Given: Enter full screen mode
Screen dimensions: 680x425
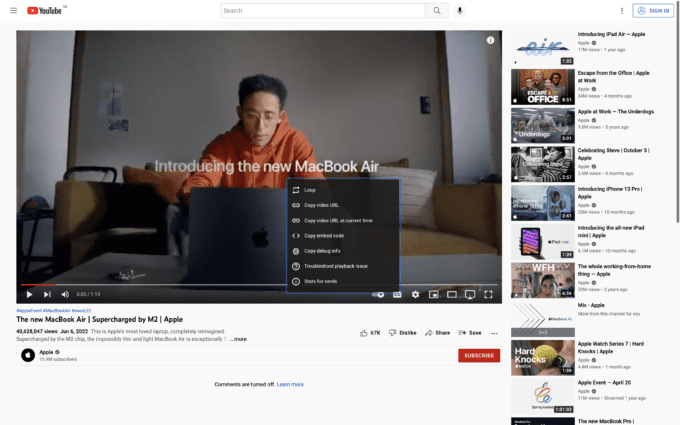Looking at the screenshot, I should point(488,294).
